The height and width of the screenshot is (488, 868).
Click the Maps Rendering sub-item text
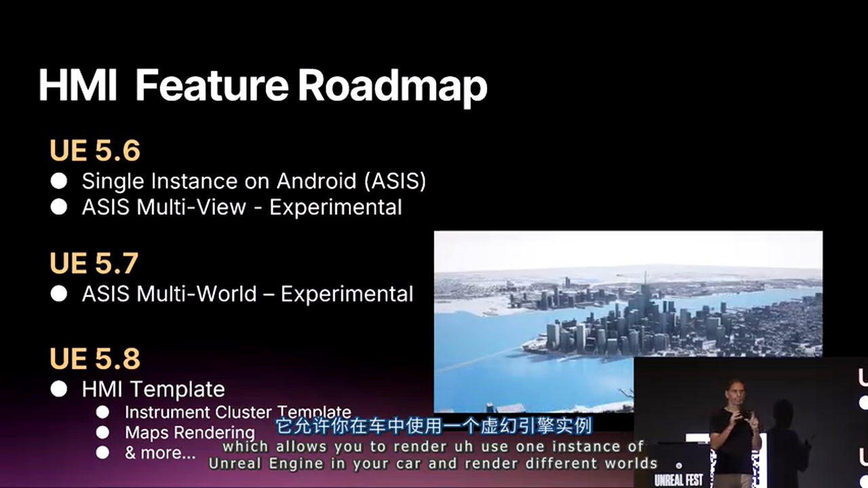[x=190, y=432]
